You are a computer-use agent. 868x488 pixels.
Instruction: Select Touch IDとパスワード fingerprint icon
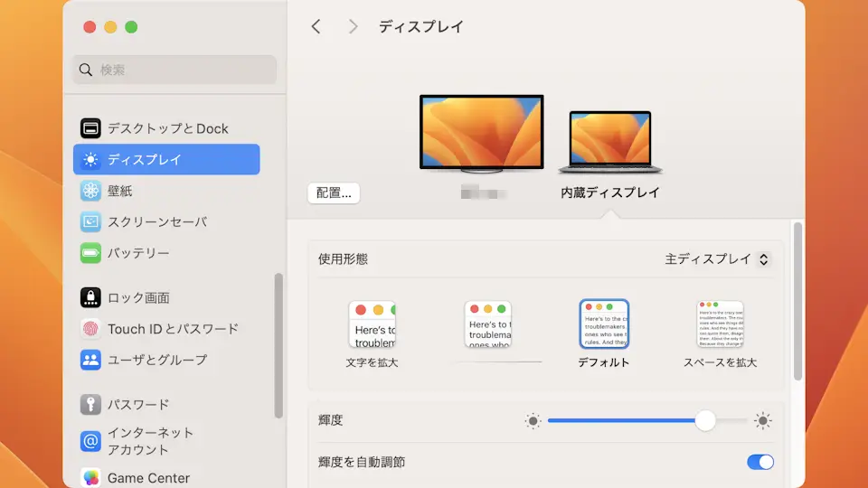[90, 329]
